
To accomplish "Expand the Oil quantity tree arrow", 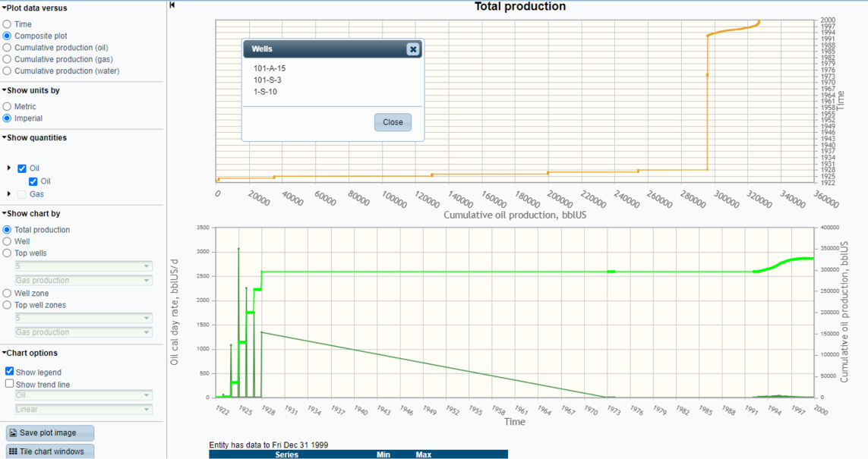I will coord(9,168).
